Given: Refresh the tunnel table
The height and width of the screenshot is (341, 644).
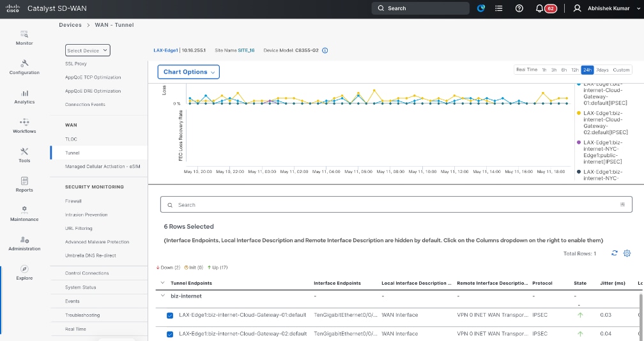Looking at the screenshot, I should 615,253.
